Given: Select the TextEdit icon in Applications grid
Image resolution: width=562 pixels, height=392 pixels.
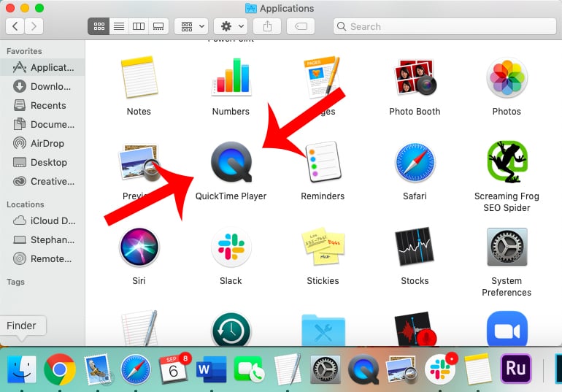Looking at the screenshot, I should click(139, 328).
